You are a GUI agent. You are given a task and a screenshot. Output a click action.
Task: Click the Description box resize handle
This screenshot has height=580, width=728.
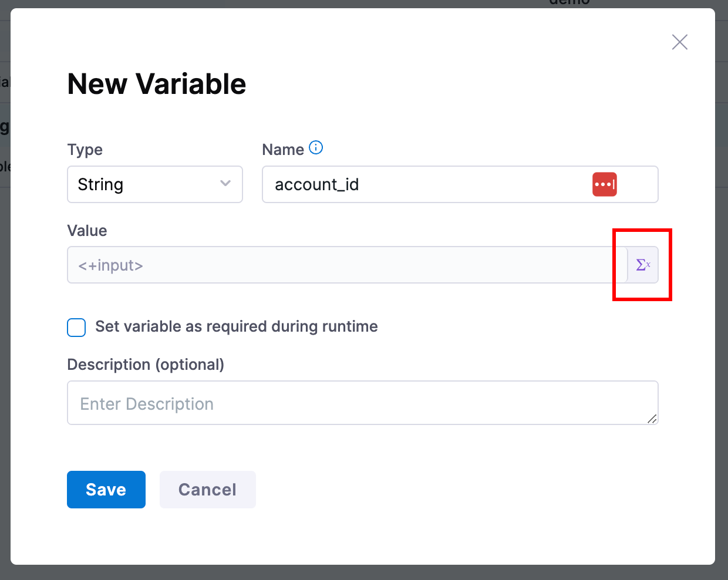[652, 418]
